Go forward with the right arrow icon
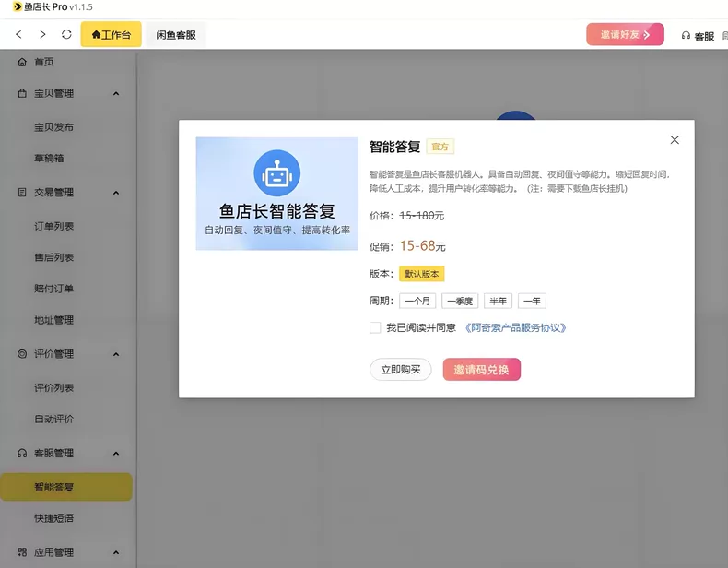This screenshot has width=728, height=568. coord(42,34)
